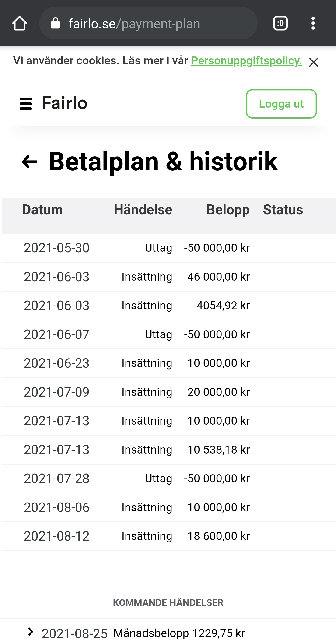Image resolution: width=336 pixels, height=644 pixels.
Task: Go back using the arrow beside Betalplan
Action: 29,162
